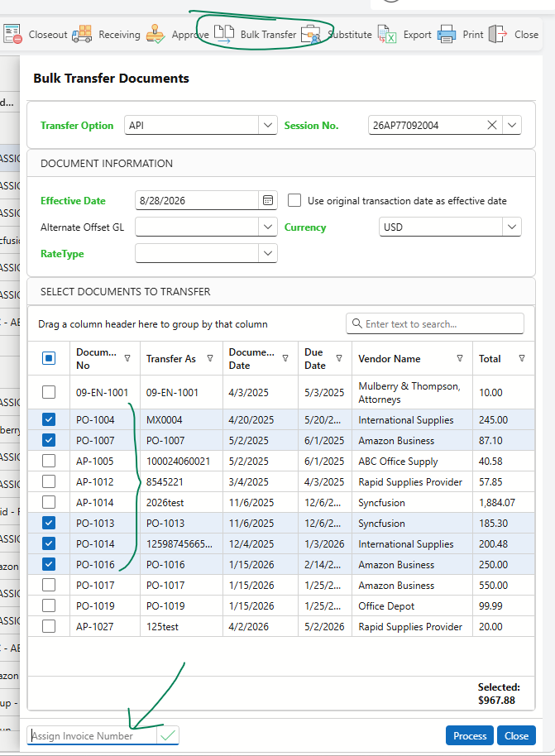The height and width of the screenshot is (756, 555).
Task: Click the 1,884.07 total cell
Action: tap(504, 502)
